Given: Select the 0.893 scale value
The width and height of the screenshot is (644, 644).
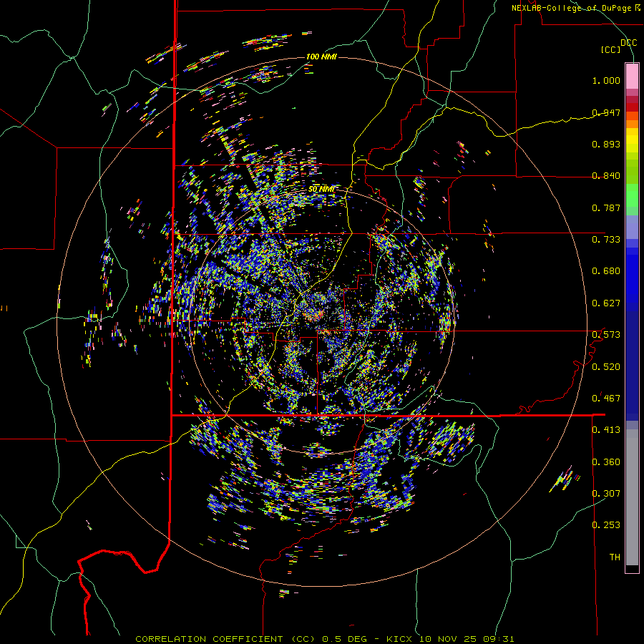Looking at the screenshot, I should pos(606,144).
